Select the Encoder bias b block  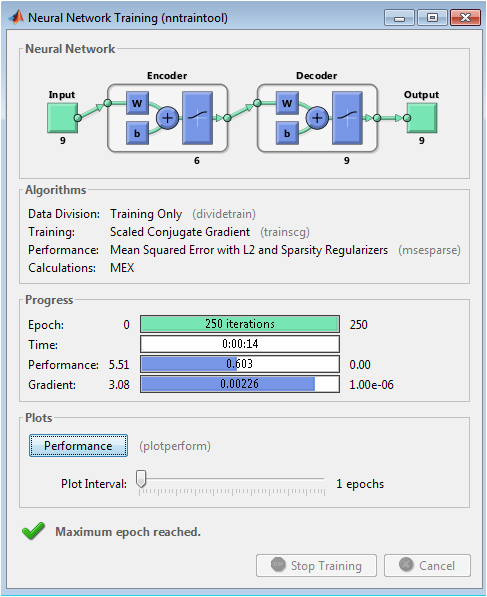point(137,133)
